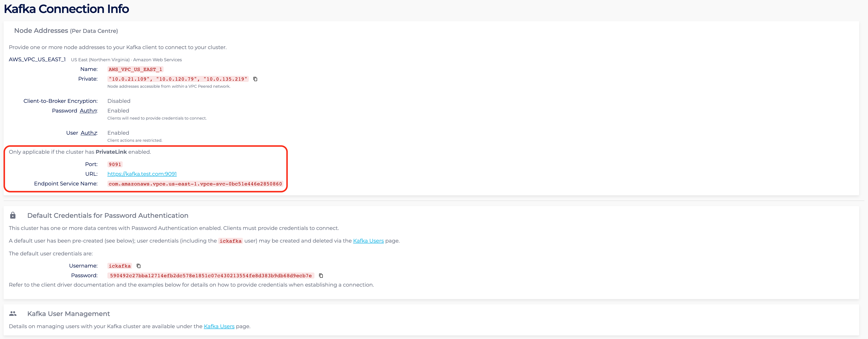Click the Kafka User Management heading
The width and height of the screenshot is (868, 339).
(69, 314)
